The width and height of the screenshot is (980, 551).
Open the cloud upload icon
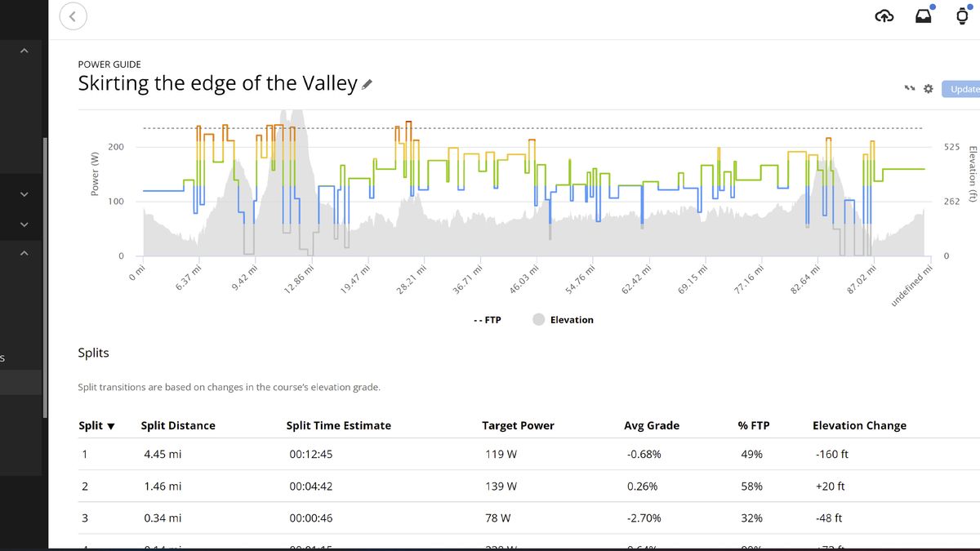[x=884, y=16]
